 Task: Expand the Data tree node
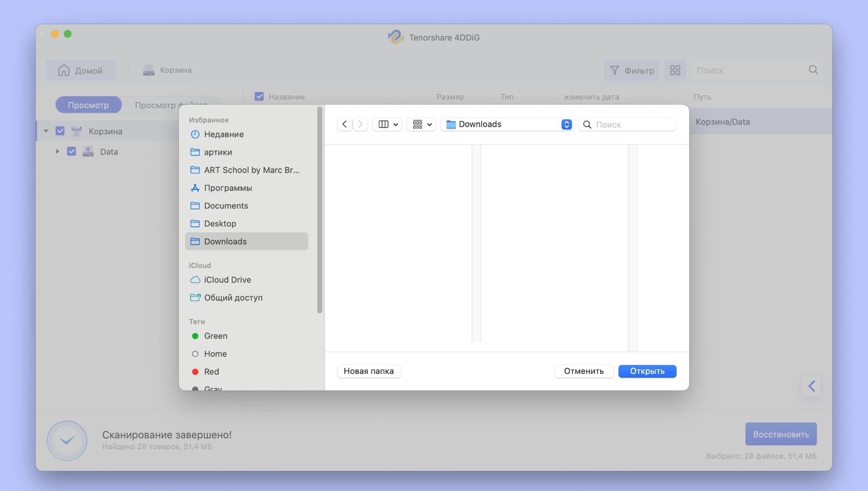click(57, 151)
